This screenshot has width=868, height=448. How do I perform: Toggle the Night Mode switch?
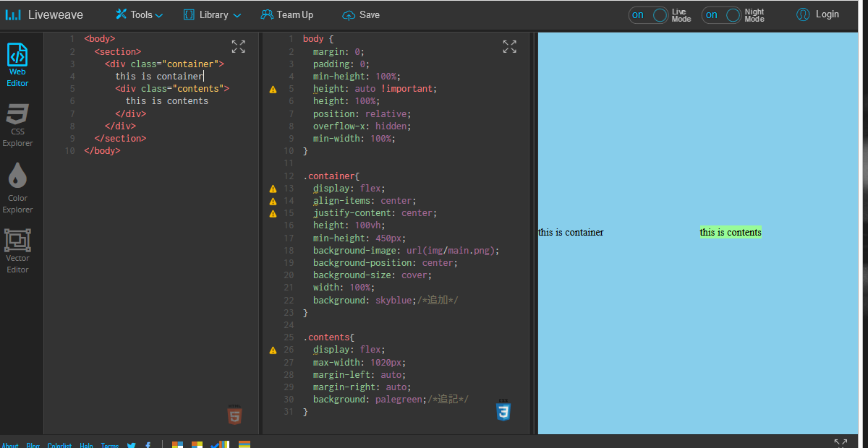(722, 15)
